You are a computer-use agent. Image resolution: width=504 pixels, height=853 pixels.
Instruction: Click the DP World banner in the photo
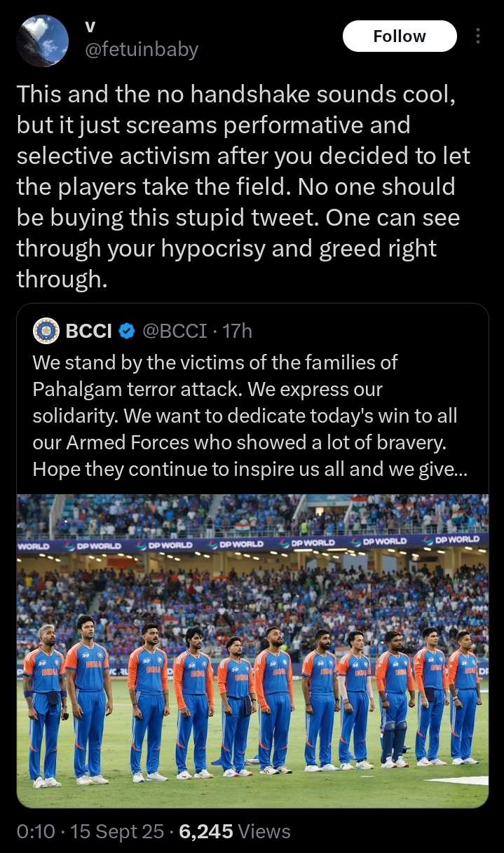click(x=242, y=544)
